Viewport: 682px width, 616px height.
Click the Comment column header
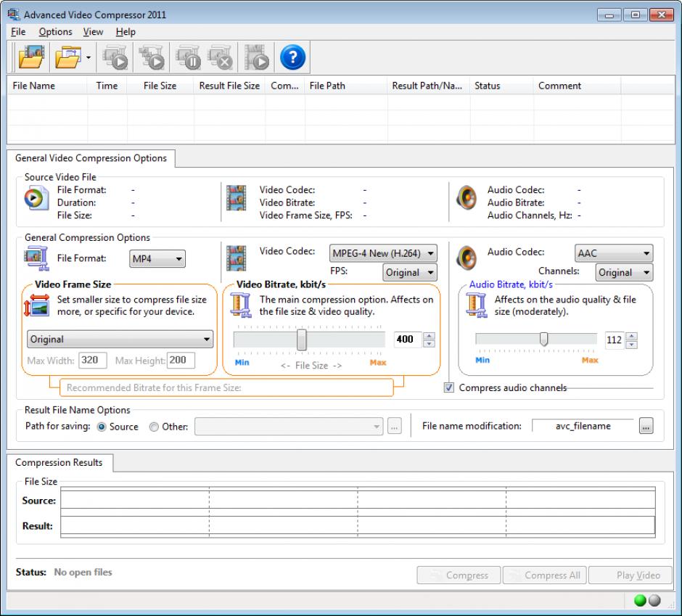tap(578, 86)
